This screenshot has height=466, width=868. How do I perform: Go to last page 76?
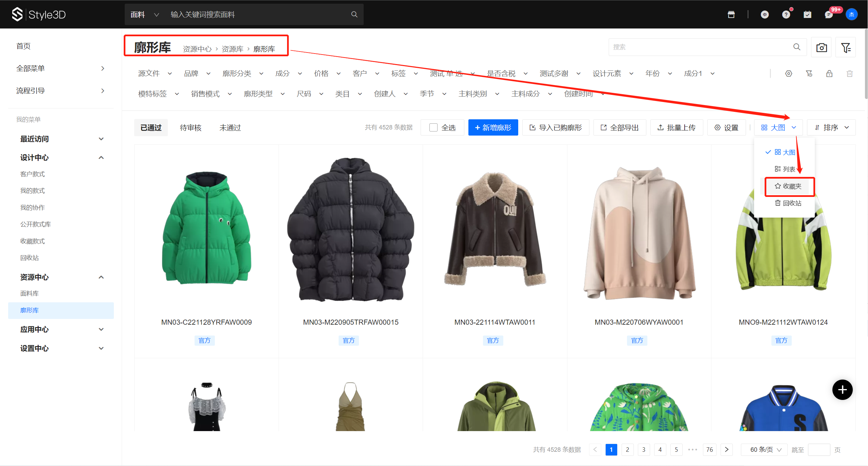point(709,450)
